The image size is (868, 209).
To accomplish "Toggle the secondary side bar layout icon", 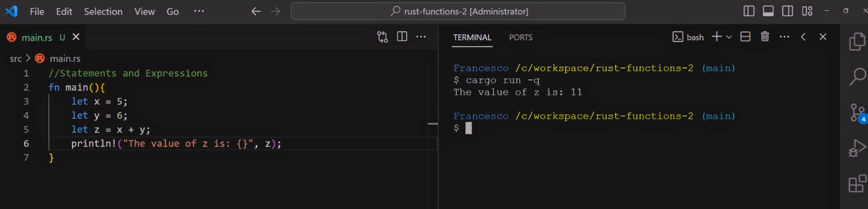I will (x=787, y=11).
